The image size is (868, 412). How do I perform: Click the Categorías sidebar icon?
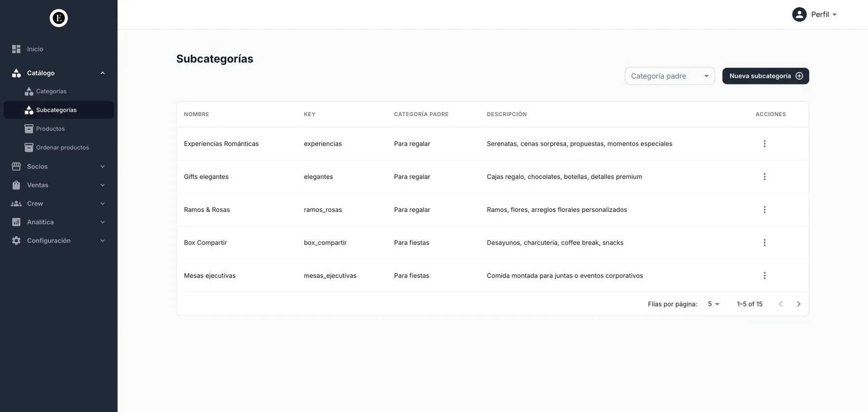(x=29, y=91)
